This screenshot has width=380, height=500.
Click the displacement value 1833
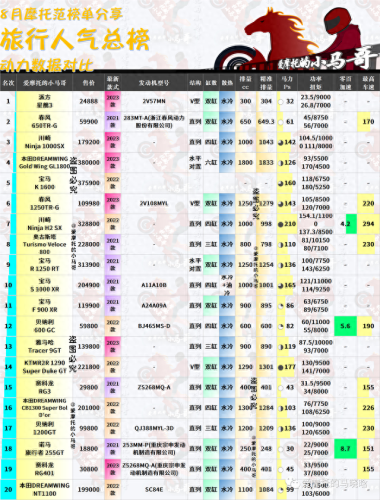coord(266,163)
